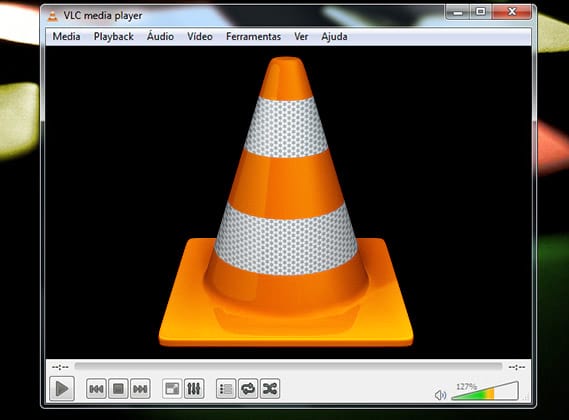
Task: Click the VLC cone title bar icon
Action: 53,16
